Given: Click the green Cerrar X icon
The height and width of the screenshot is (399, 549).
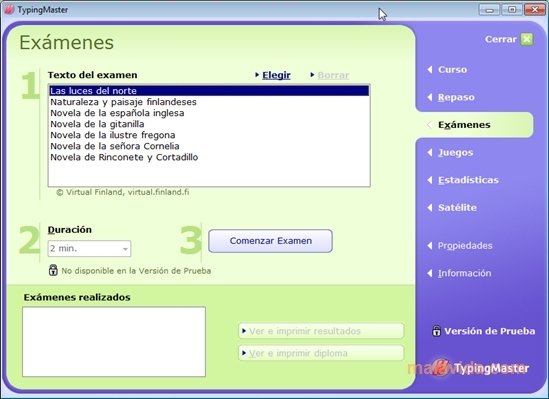Looking at the screenshot, I should (x=527, y=39).
